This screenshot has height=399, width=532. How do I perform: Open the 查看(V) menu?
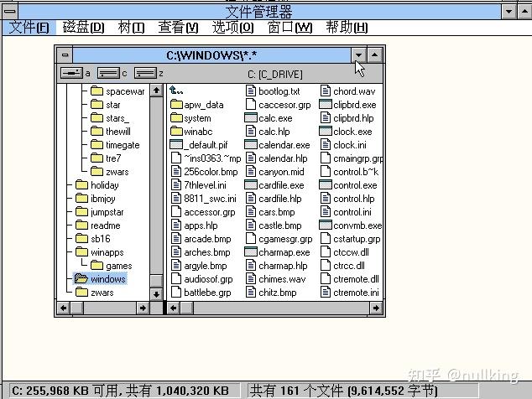(178, 28)
